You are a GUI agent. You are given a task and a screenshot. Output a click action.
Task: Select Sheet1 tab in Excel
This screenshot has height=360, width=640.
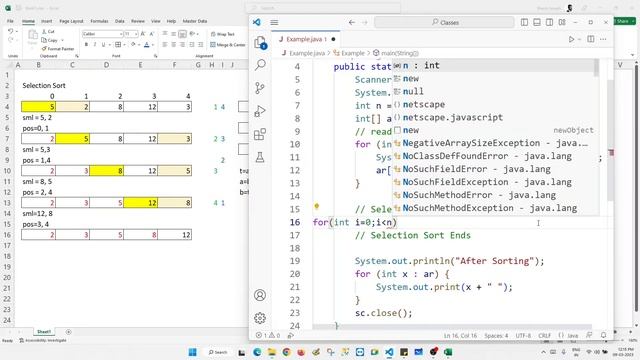pyautogui.click(x=44, y=332)
